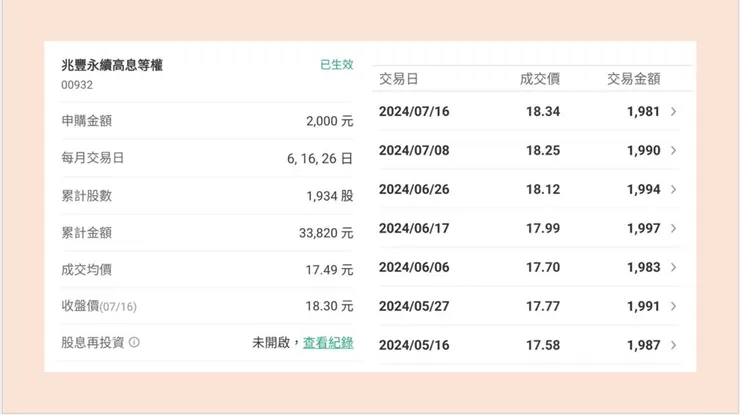Click the 交易金額 column header
Screen dimensions: 740x415
click(x=633, y=79)
